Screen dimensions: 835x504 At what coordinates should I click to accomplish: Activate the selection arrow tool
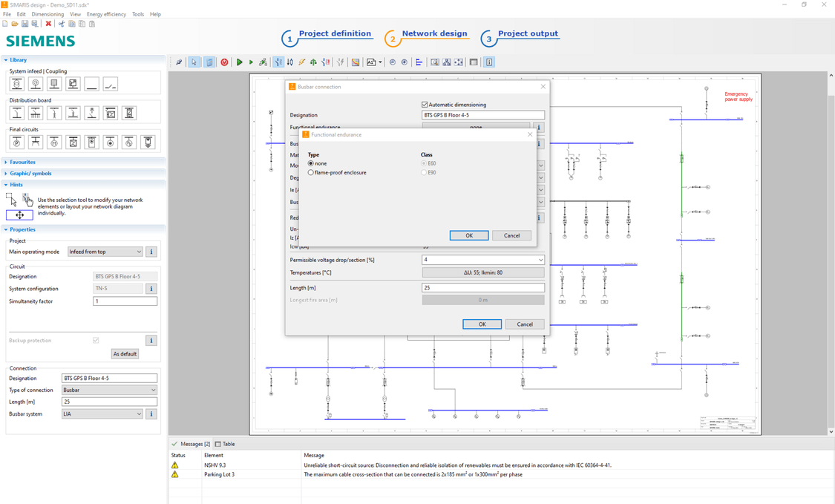click(193, 62)
